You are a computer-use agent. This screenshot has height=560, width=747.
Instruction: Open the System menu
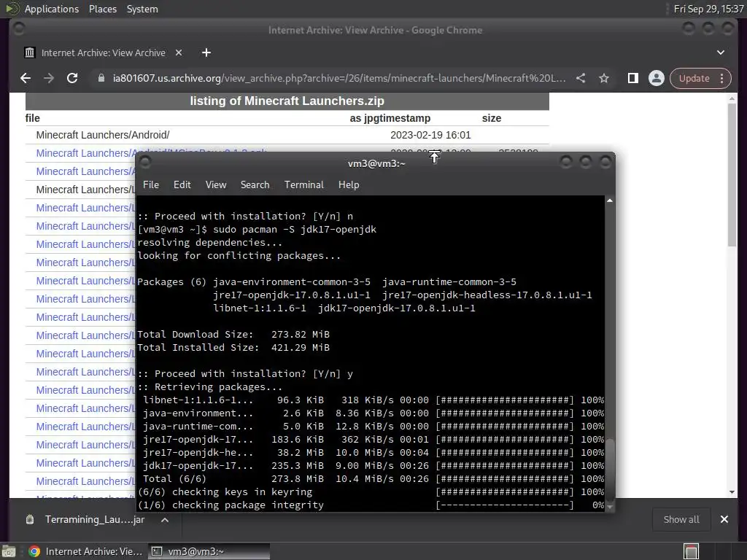tap(142, 9)
